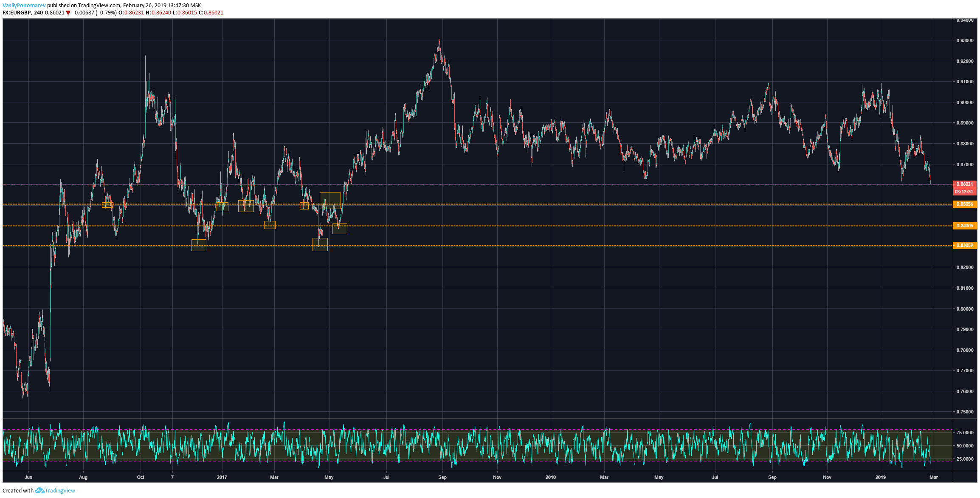Click the high value H:0.86240

coord(158,13)
